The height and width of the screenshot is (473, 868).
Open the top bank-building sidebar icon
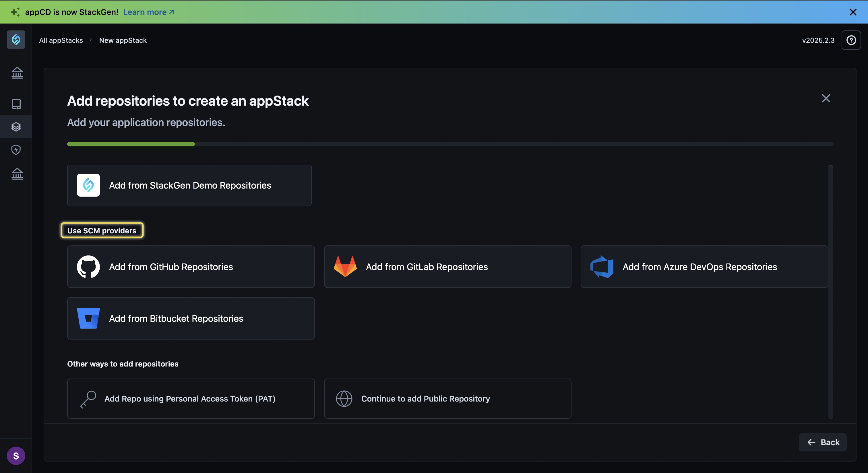point(17,73)
